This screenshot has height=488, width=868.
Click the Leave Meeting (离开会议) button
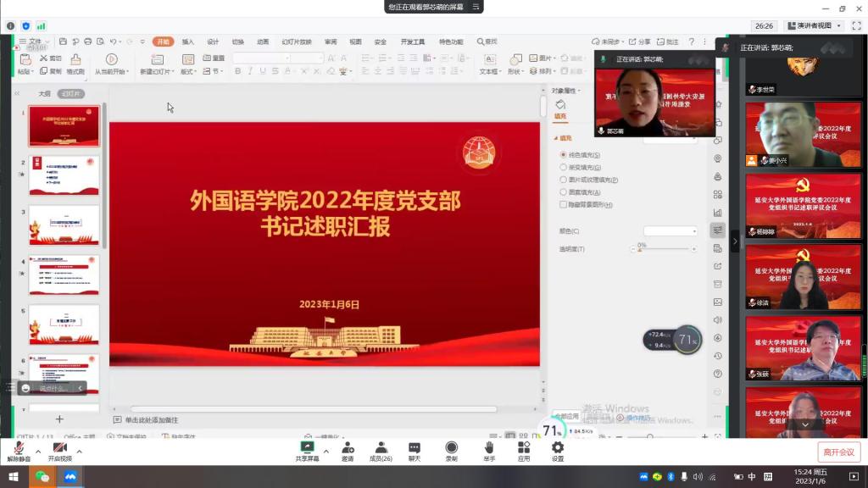coord(838,452)
